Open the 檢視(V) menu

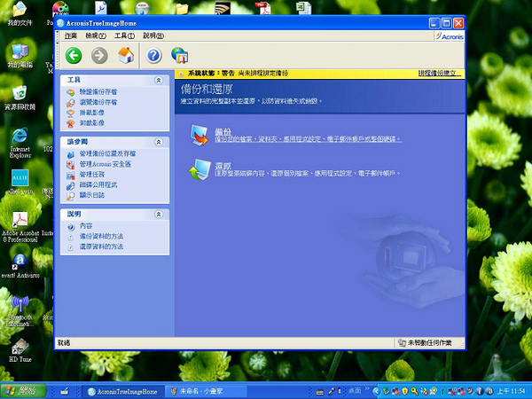96,35
